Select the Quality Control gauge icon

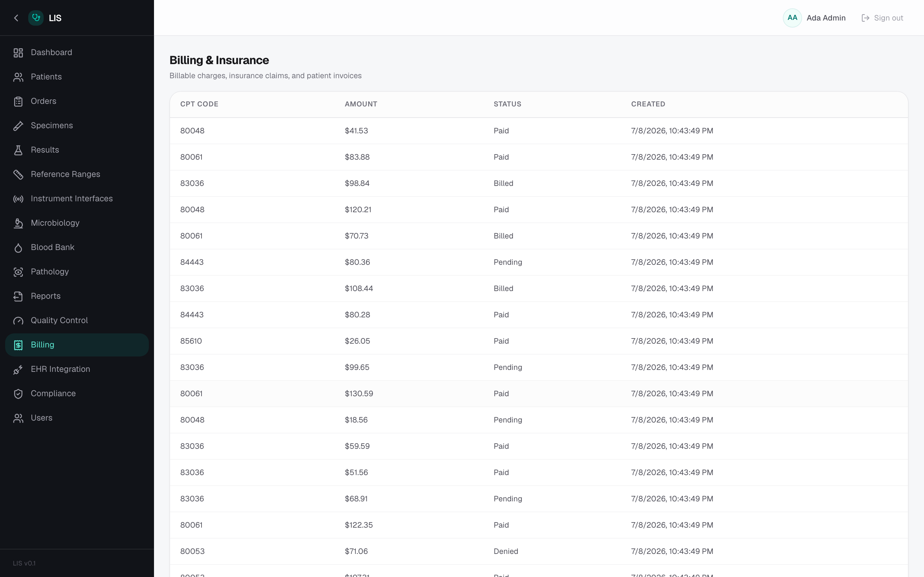click(x=18, y=321)
